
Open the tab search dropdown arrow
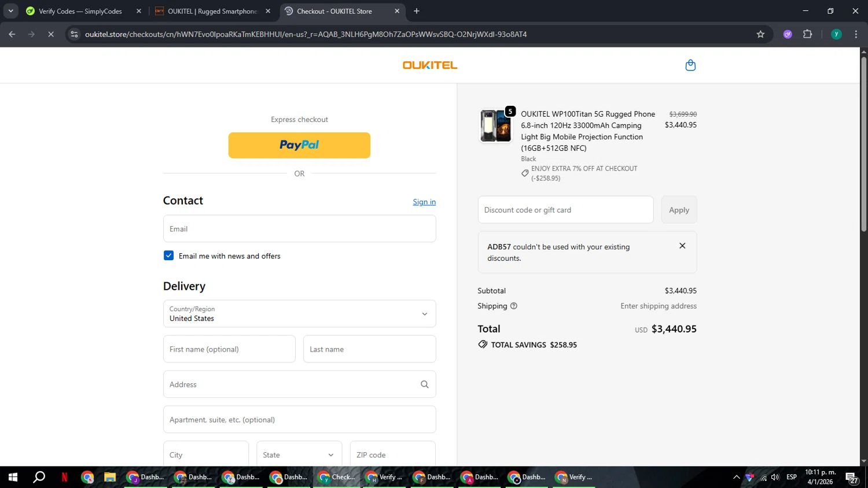click(x=10, y=11)
